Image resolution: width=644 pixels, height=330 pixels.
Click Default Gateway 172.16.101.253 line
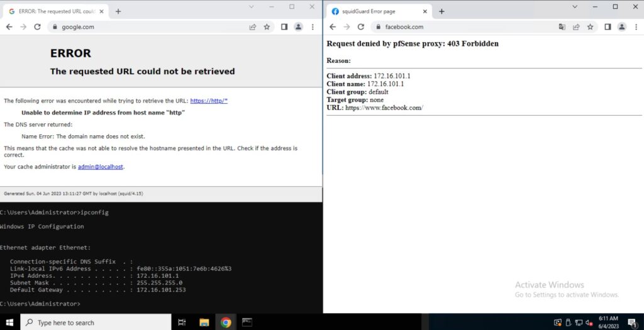click(x=97, y=290)
